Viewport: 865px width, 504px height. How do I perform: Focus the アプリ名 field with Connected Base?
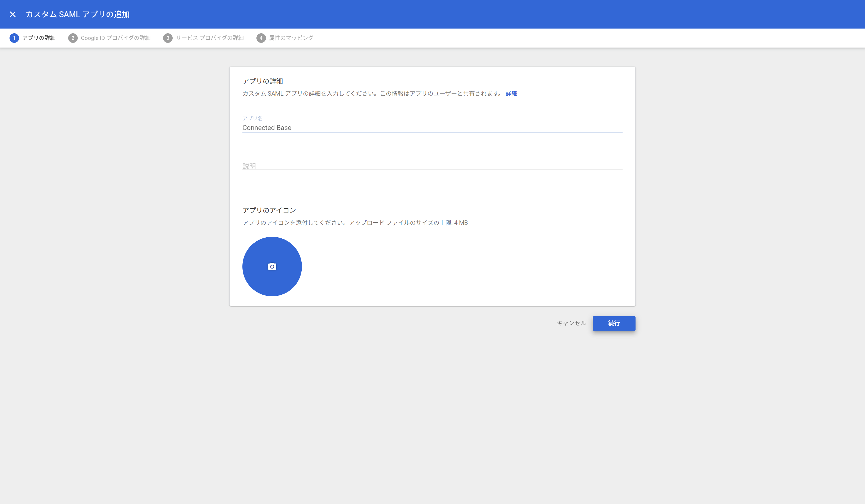pos(432,128)
